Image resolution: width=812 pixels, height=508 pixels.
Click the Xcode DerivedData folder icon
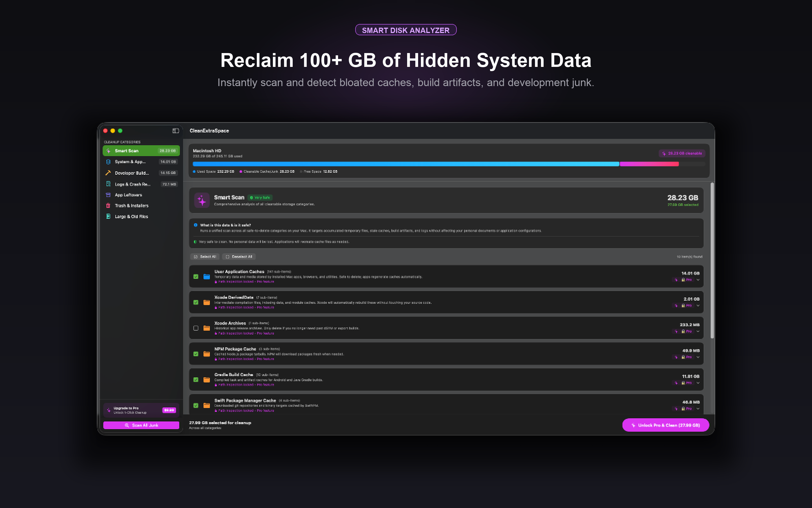[207, 302]
